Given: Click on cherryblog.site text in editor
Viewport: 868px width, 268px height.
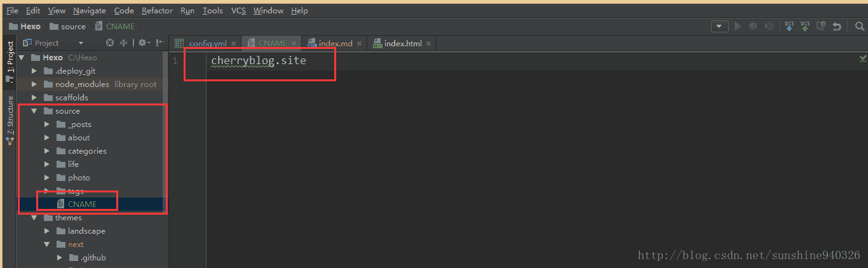Looking at the screenshot, I should [259, 61].
